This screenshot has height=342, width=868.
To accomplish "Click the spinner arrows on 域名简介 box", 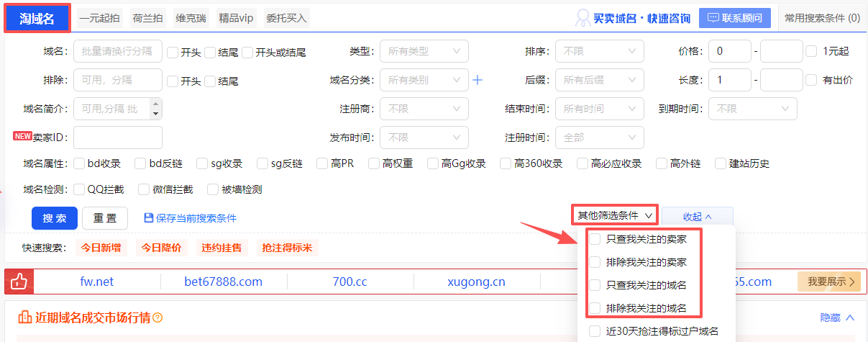I will click(x=155, y=109).
